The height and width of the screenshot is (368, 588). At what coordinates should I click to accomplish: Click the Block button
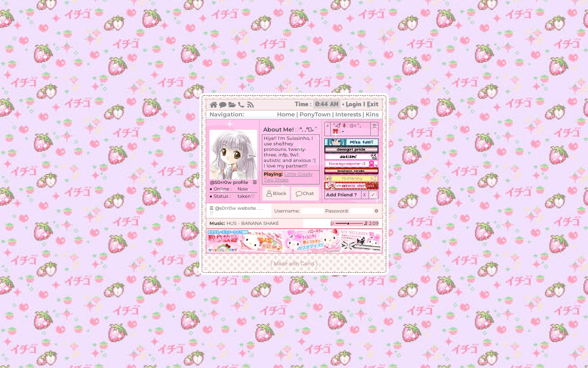point(276,194)
